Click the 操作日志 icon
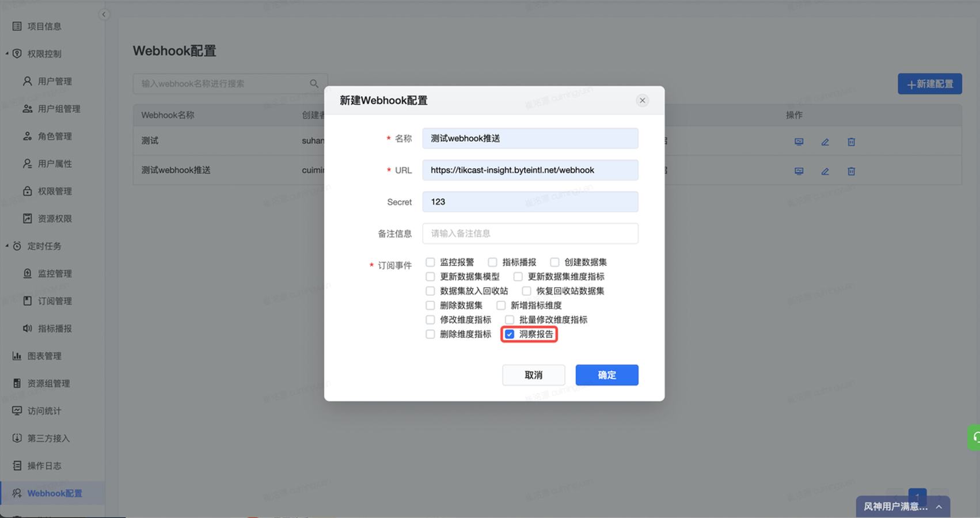Screen dimensions: 980x518 click(x=17, y=466)
